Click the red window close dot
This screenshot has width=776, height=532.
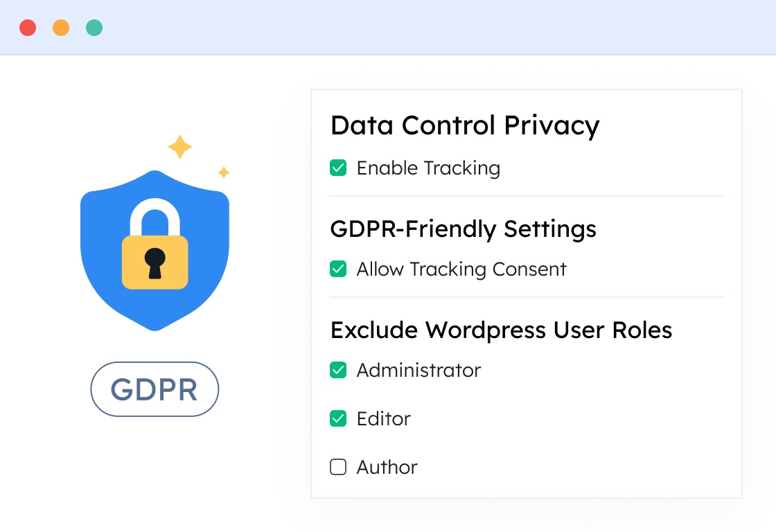pyautogui.click(x=28, y=28)
